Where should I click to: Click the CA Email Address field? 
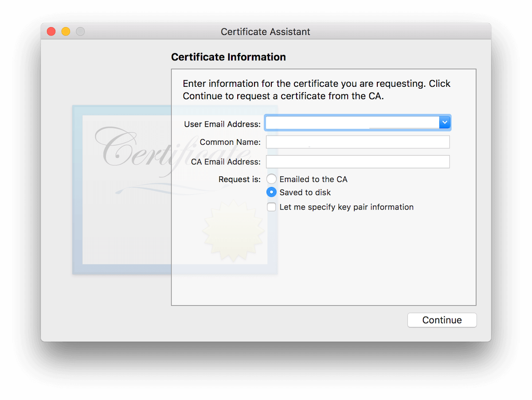tap(358, 162)
